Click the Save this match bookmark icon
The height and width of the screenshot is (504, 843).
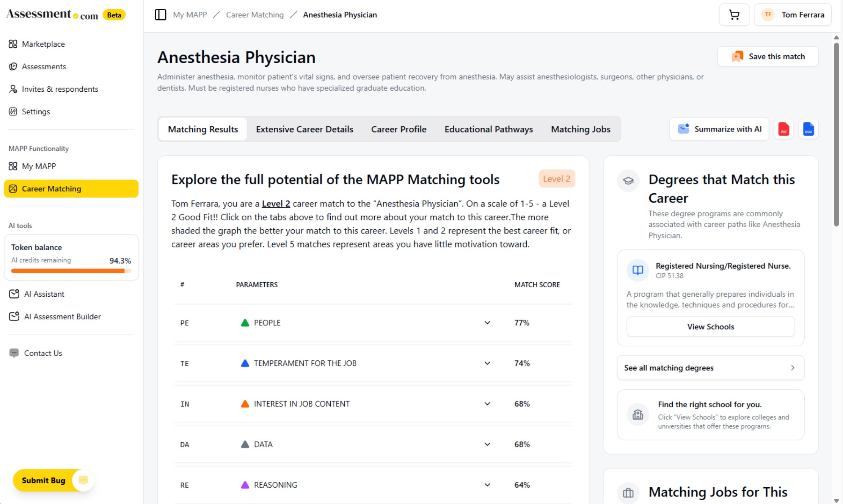737,56
